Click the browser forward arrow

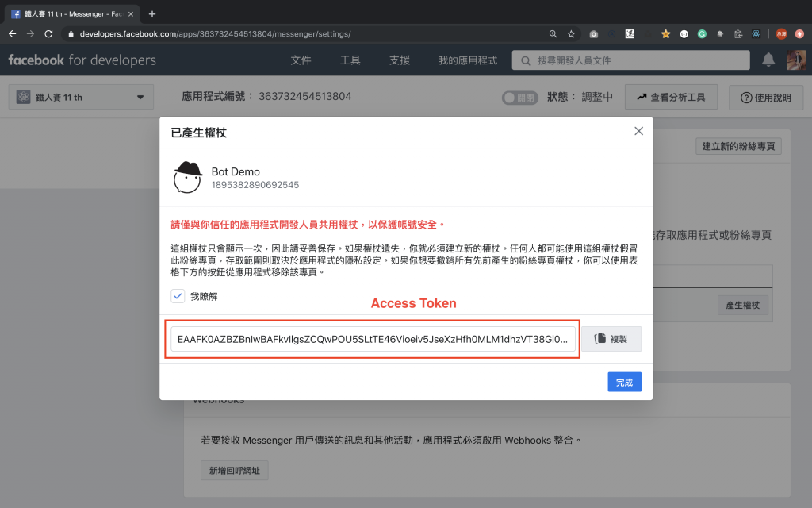(x=31, y=33)
